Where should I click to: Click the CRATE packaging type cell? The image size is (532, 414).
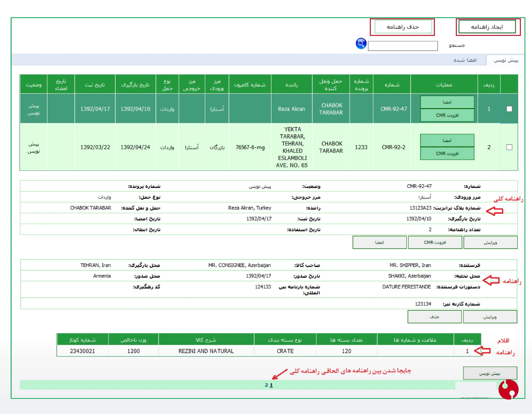[285, 351]
